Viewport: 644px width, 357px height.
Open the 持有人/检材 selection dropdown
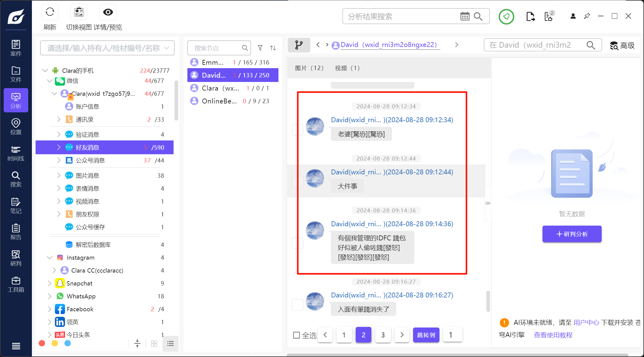107,48
